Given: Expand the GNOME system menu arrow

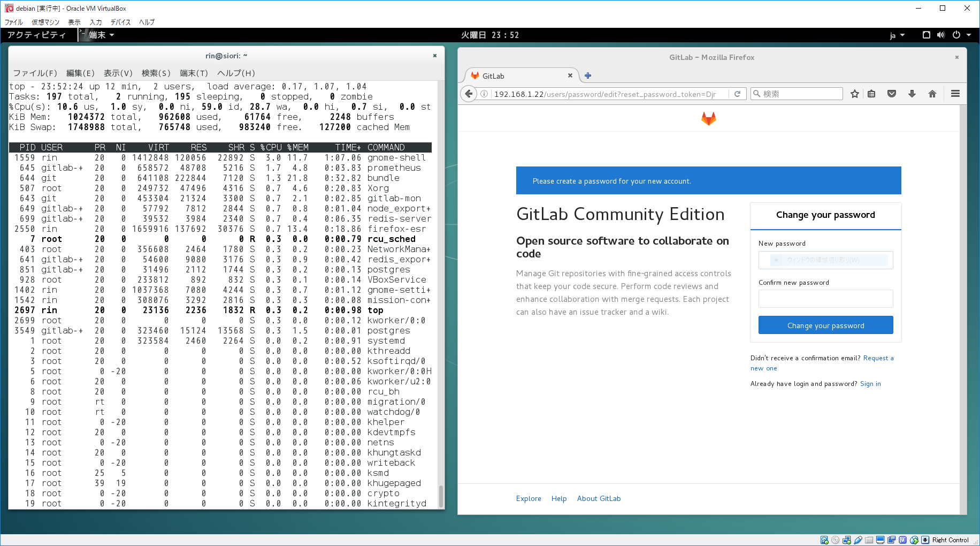Looking at the screenshot, I should [969, 35].
